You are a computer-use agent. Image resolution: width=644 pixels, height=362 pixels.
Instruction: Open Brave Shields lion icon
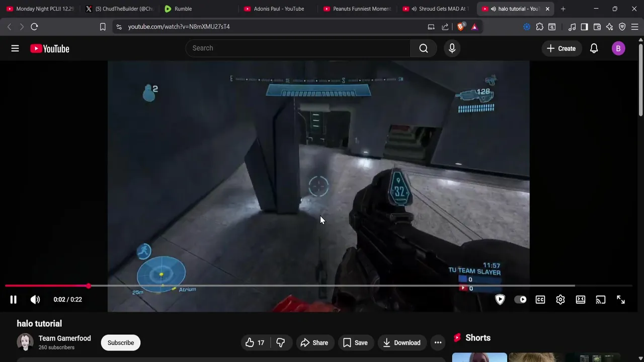tap(460, 27)
